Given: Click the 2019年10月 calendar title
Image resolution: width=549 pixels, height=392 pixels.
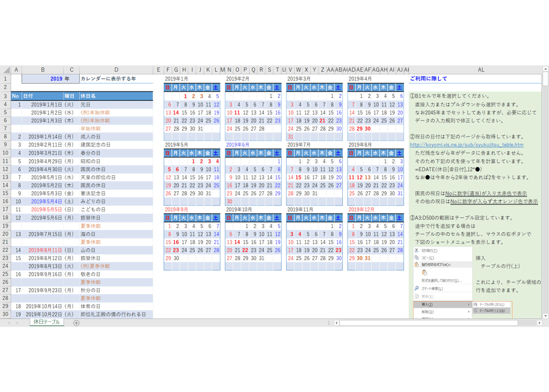Looking at the screenshot, I should [239, 209].
